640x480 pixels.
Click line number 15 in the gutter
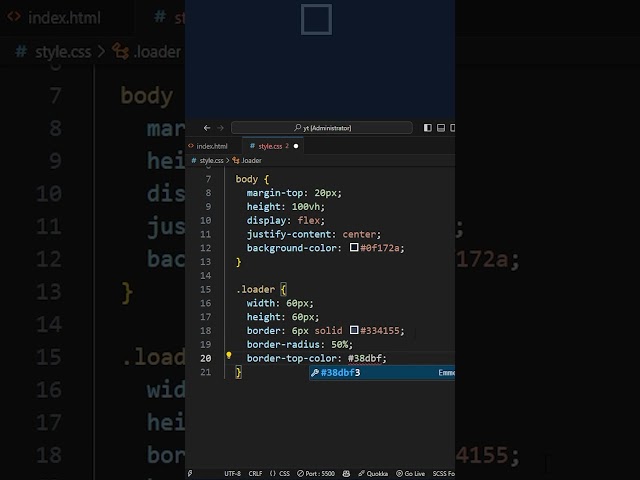click(x=206, y=289)
